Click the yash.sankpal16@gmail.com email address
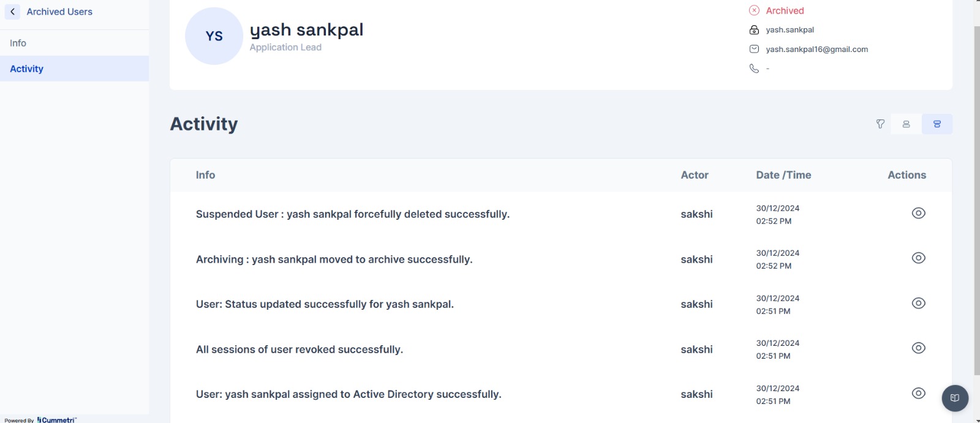980x423 pixels. tap(816, 49)
